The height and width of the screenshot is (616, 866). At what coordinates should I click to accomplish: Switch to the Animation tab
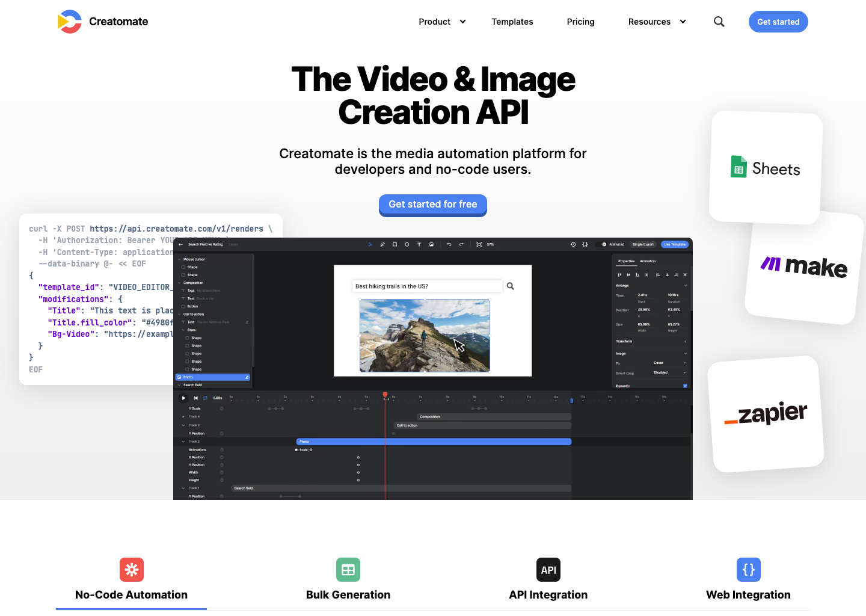click(x=648, y=261)
